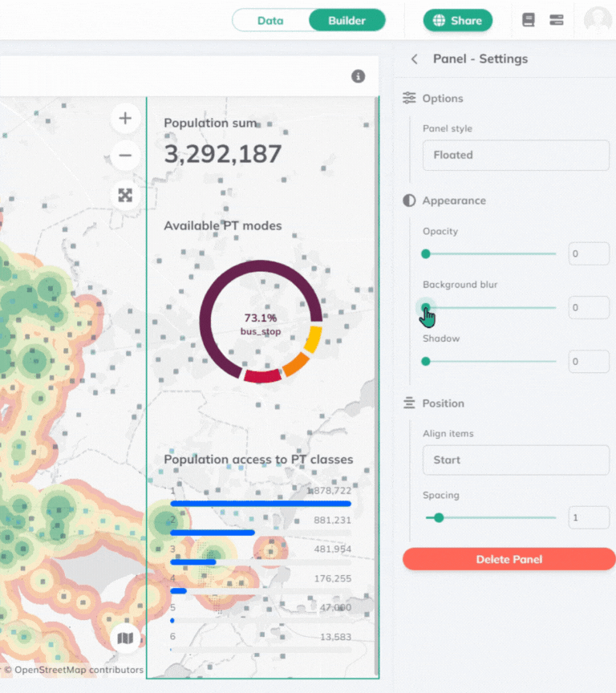
Task: Click the Opacity slider track
Action: pos(491,253)
